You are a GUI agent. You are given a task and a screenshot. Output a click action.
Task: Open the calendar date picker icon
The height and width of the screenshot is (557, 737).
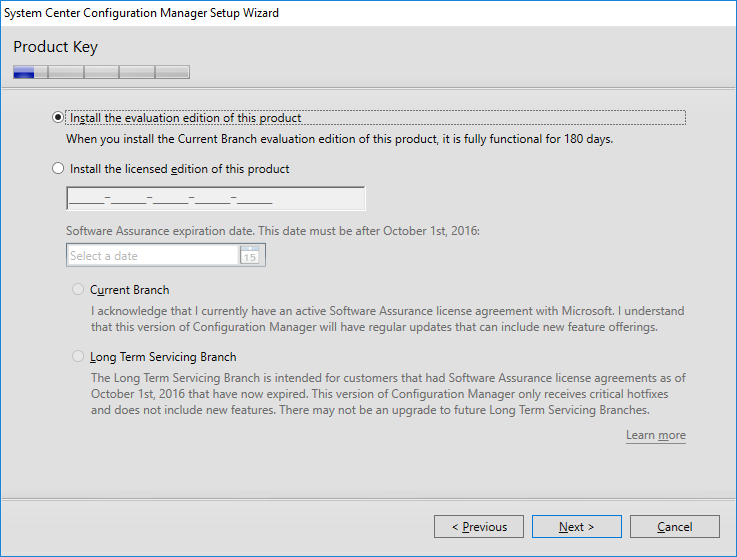click(x=250, y=255)
